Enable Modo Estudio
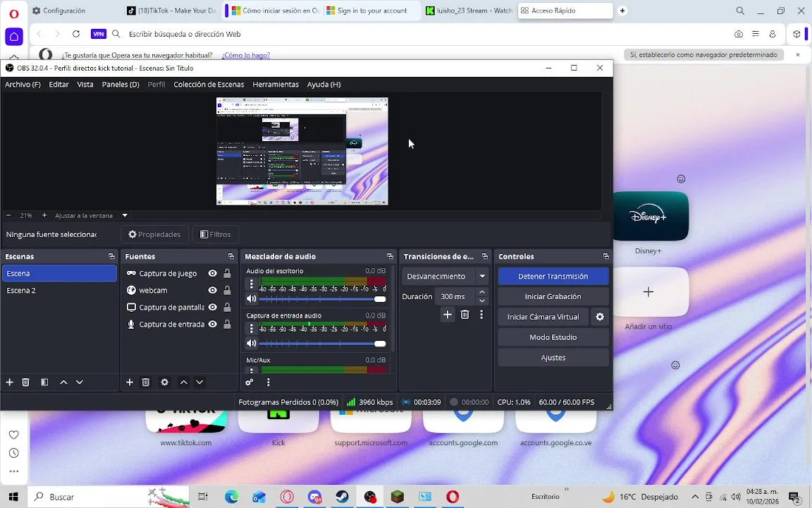This screenshot has width=812, height=508. click(x=553, y=337)
